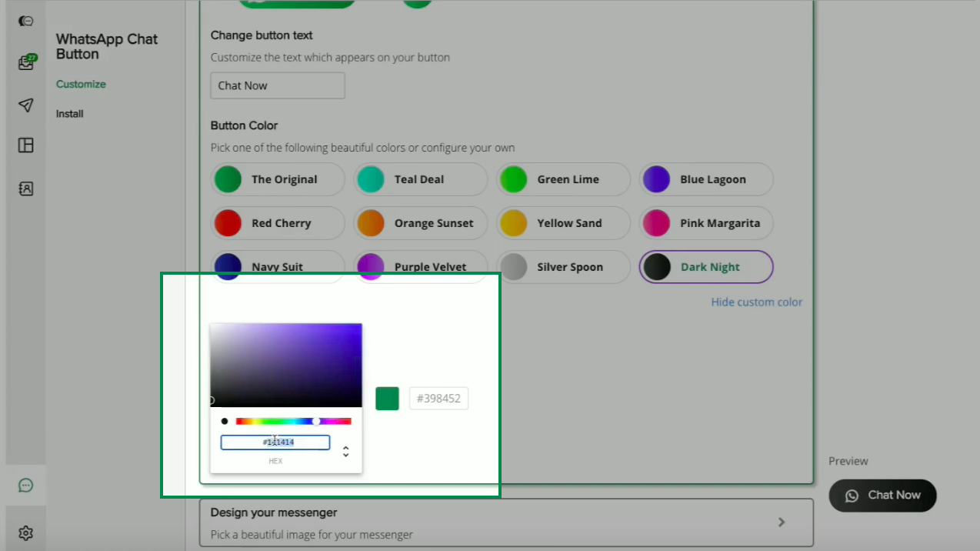Click the Chat Now preview button

point(882,496)
